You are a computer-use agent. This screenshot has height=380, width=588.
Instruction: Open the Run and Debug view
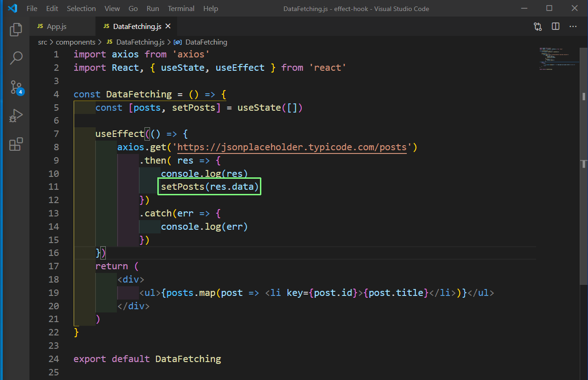point(16,116)
